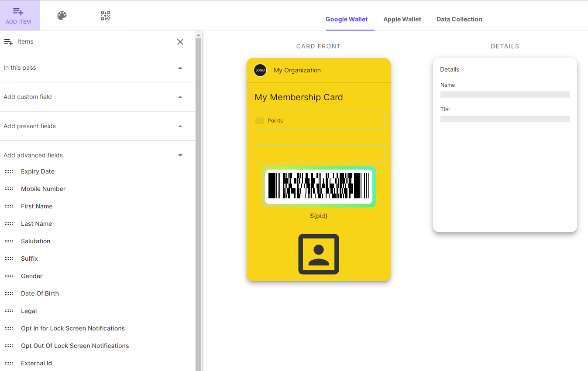
Task: Select the Mobile Number field item
Action: [43, 189]
